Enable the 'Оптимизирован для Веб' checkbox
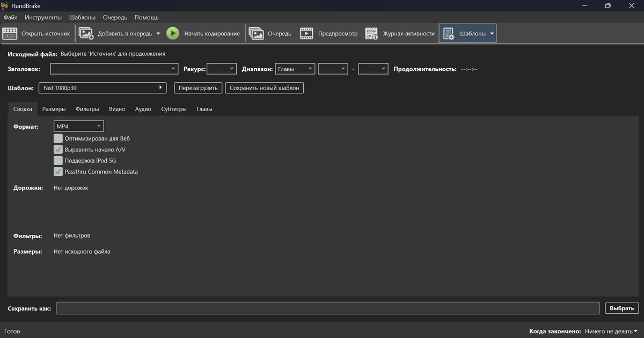644x338 pixels. click(58, 138)
